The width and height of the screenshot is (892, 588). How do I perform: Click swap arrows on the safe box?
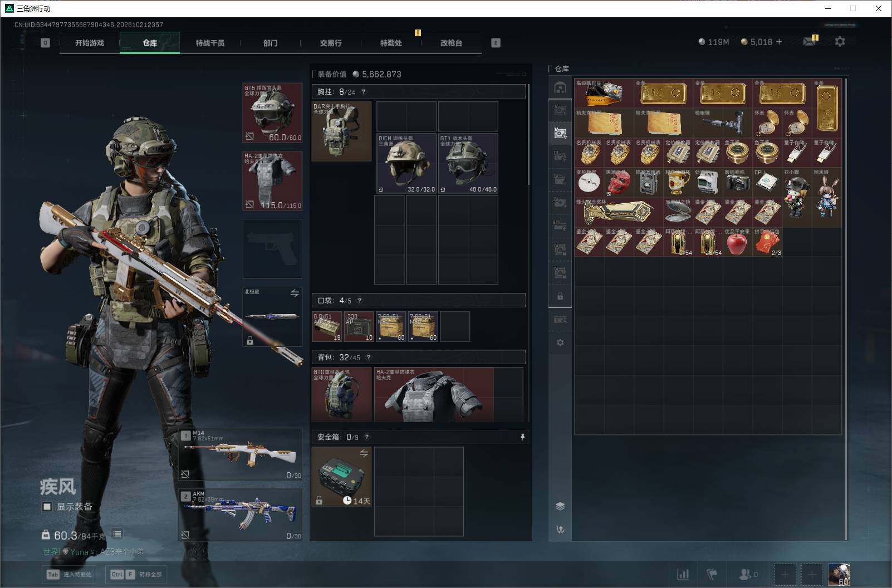[364, 453]
